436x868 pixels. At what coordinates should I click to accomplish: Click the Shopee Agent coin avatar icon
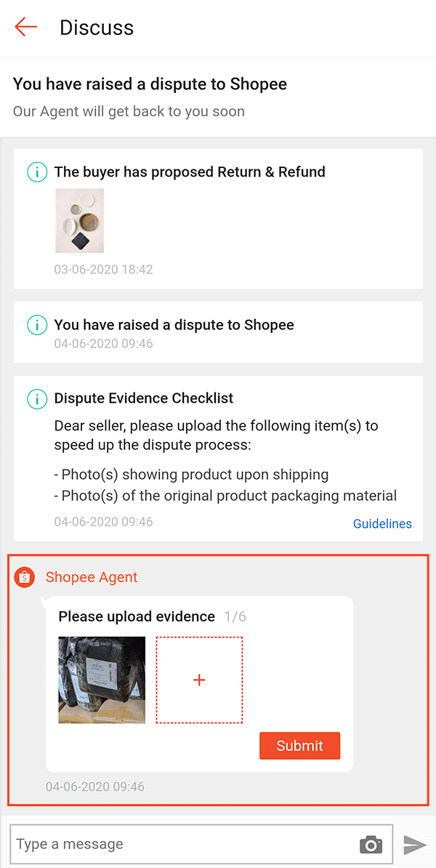[x=24, y=576]
